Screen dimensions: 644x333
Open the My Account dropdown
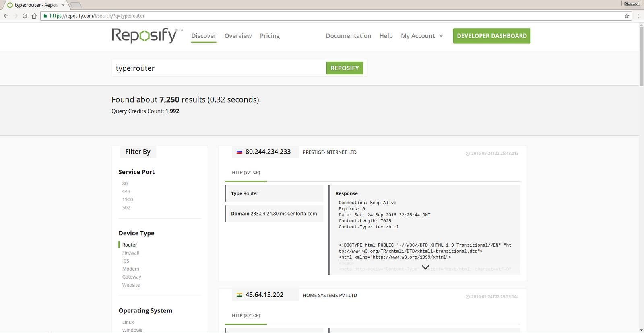(422, 36)
